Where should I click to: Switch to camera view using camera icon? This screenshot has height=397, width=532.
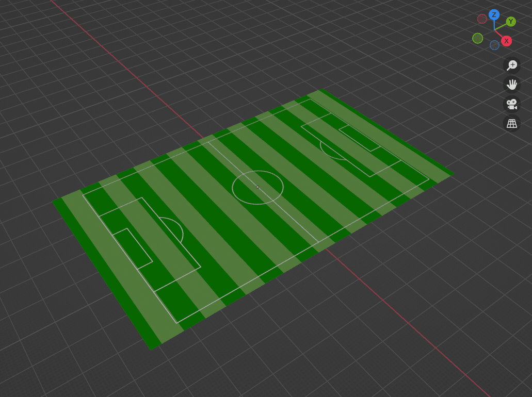[511, 104]
